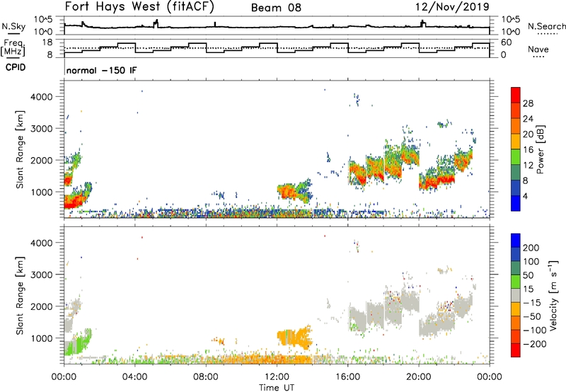Click the 'normal -150 IF' text
The width and height of the screenshot is (566, 392).
point(101,70)
